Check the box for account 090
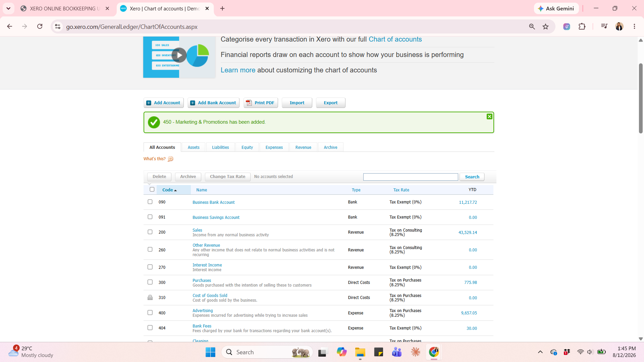 pos(150,202)
